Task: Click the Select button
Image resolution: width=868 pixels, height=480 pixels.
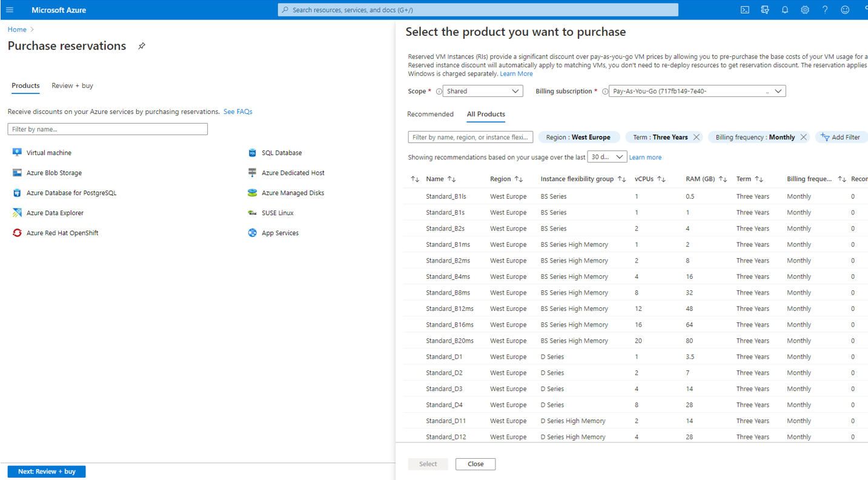Action: 428,464
